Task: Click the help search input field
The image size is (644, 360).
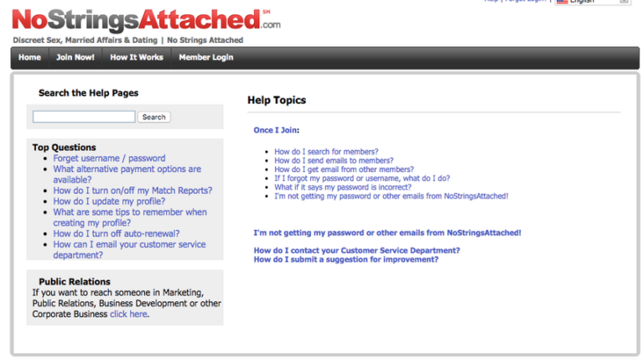Action: point(84,117)
